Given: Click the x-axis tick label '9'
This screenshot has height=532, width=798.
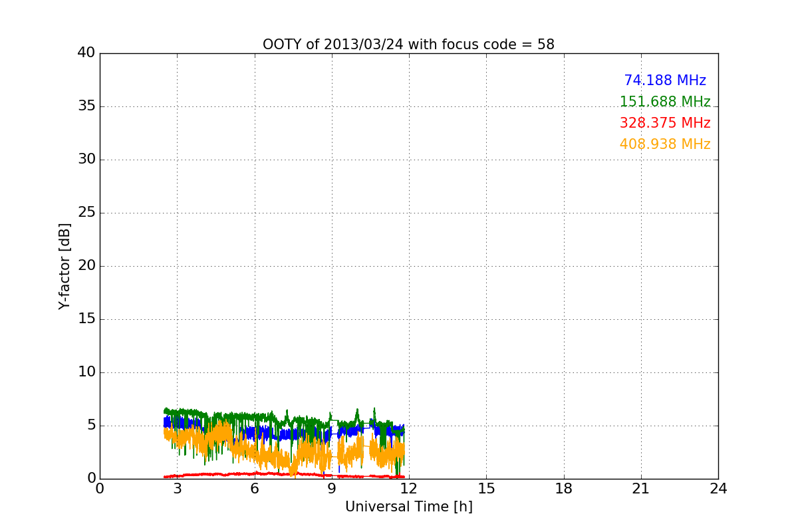Looking at the screenshot, I should pyautogui.click(x=332, y=489).
